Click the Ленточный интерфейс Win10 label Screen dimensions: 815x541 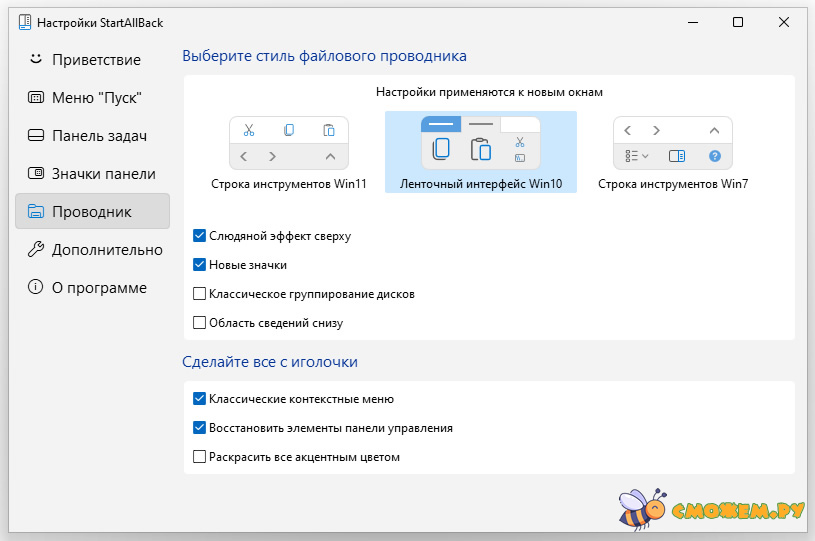[481, 184]
